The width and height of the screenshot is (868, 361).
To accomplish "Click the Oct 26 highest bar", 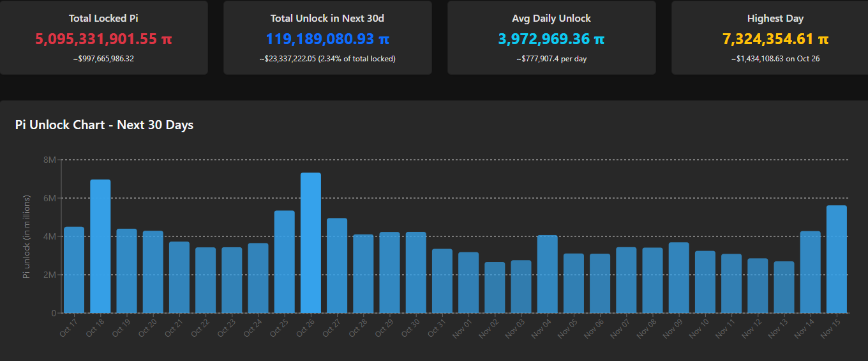I will [x=311, y=243].
